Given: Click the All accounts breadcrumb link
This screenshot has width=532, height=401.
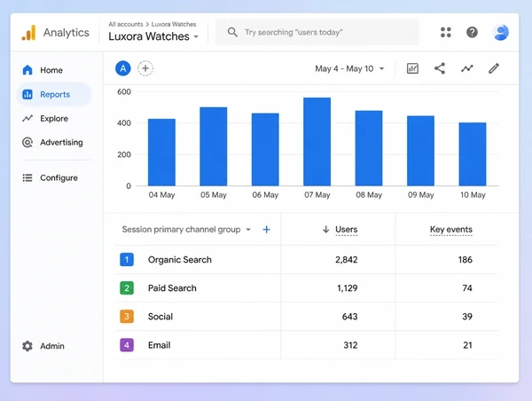Looking at the screenshot, I should tap(126, 24).
